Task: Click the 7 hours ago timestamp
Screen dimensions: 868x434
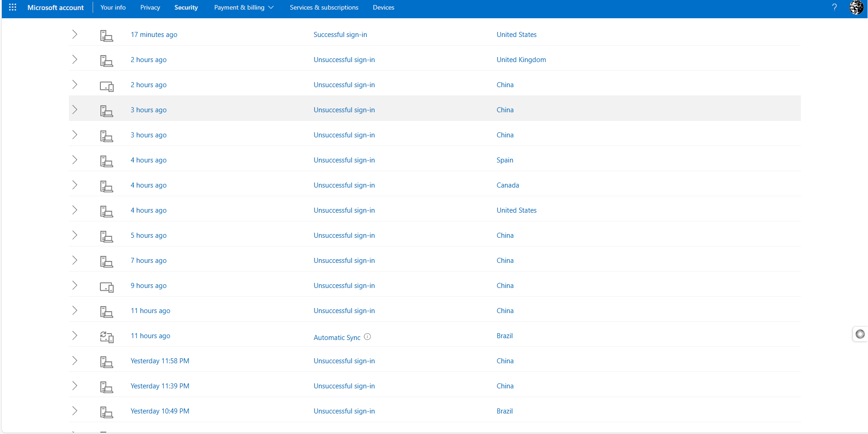Action: coord(149,261)
